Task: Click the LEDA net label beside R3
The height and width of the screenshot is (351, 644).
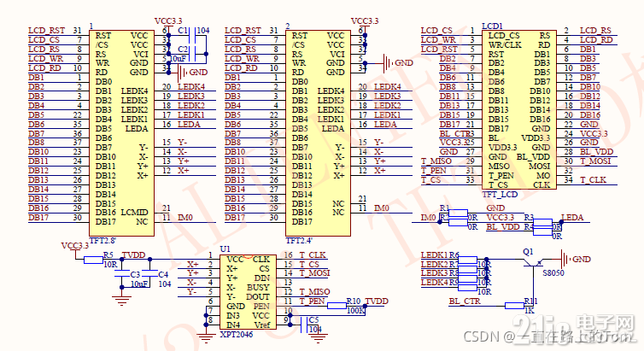Action: click(572, 218)
